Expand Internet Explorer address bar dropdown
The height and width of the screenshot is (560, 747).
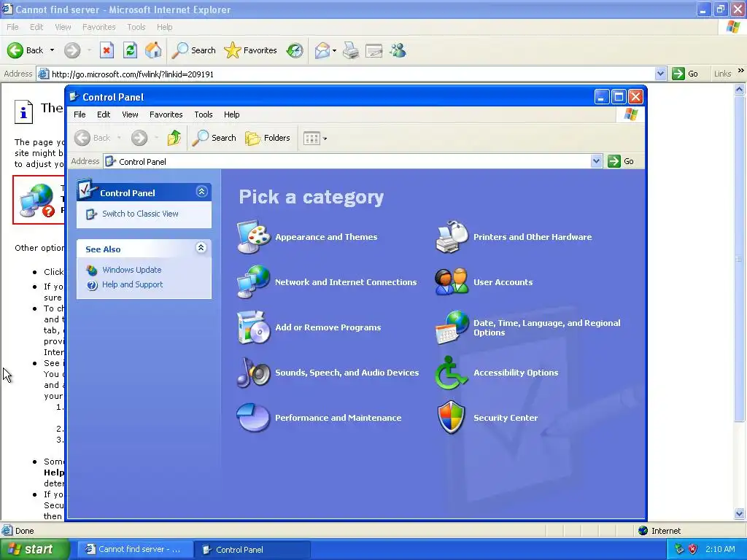coord(660,74)
